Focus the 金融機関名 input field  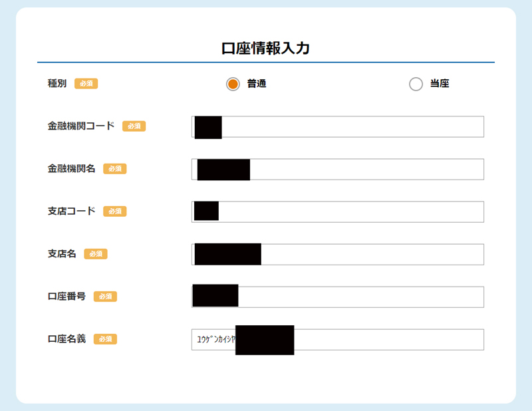point(338,169)
